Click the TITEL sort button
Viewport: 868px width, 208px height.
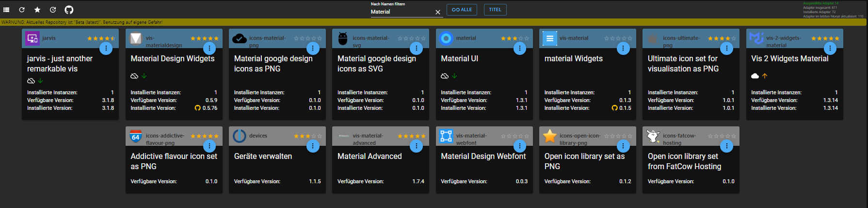click(x=495, y=10)
